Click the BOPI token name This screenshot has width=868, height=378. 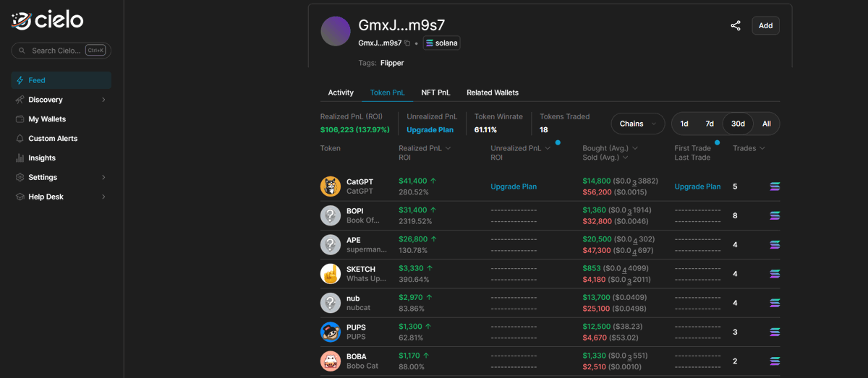click(355, 211)
